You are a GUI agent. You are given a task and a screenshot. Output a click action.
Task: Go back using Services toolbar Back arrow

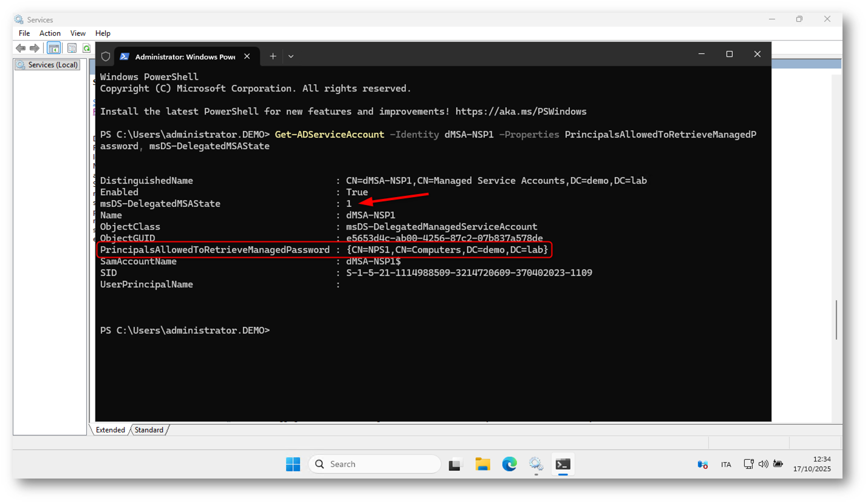point(21,48)
